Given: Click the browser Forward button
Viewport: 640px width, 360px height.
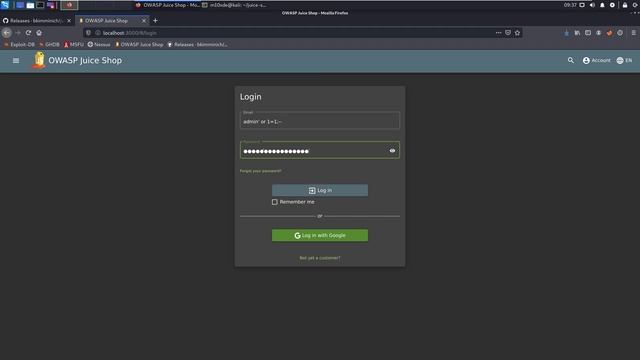Looking at the screenshot, I should point(18,33).
